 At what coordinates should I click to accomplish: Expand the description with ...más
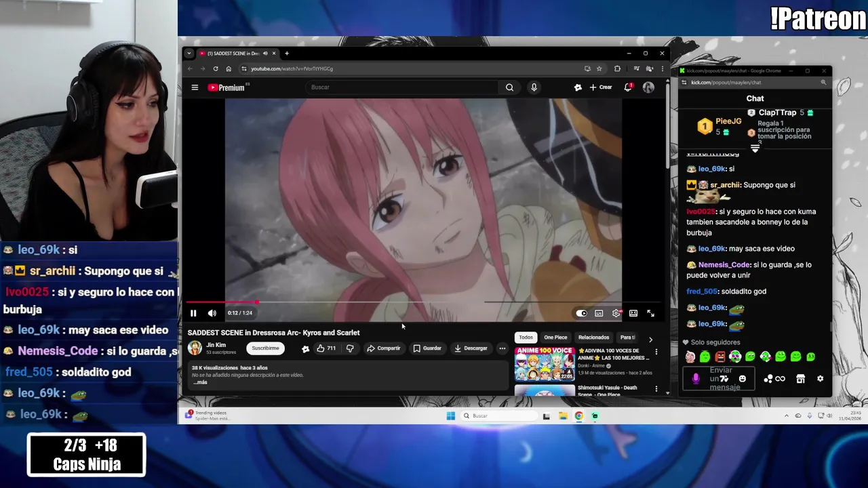[x=200, y=382]
